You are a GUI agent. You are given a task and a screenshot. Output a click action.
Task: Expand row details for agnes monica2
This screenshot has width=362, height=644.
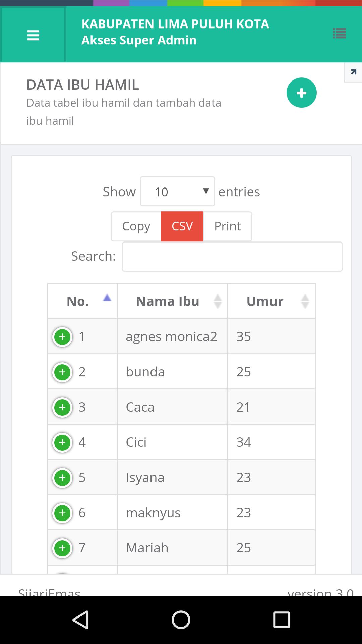click(62, 336)
